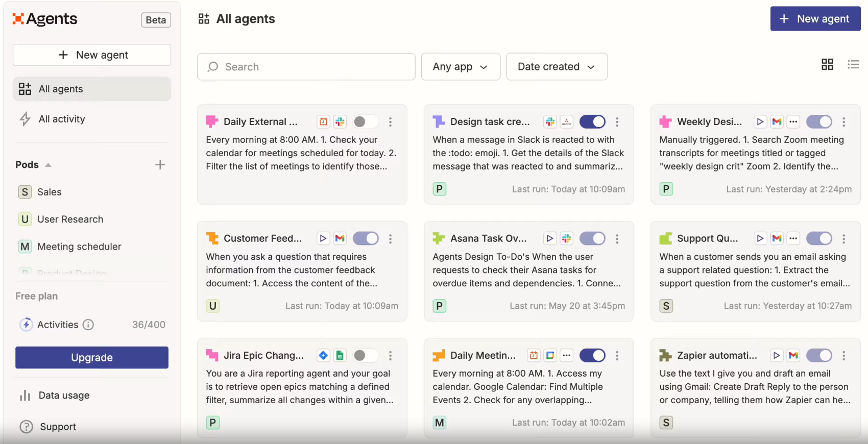
Task: Open kebab menu on Daily External card
Action: 390,122
